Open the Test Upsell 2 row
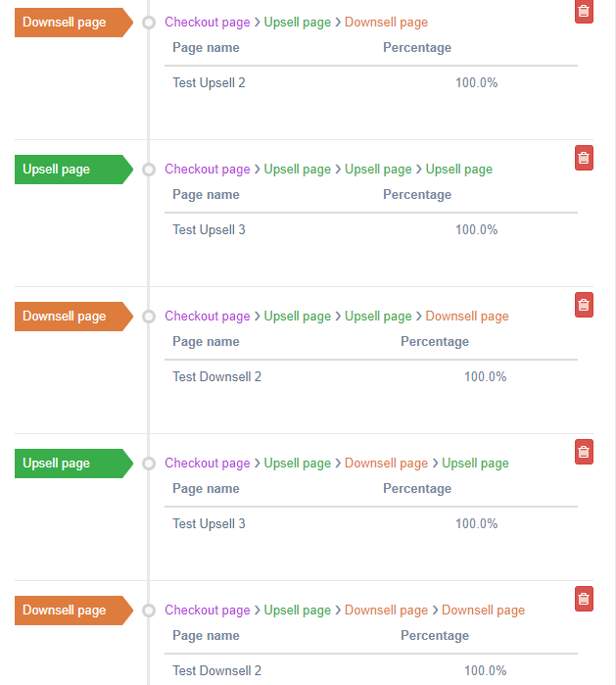The height and width of the screenshot is (685, 616). click(371, 83)
